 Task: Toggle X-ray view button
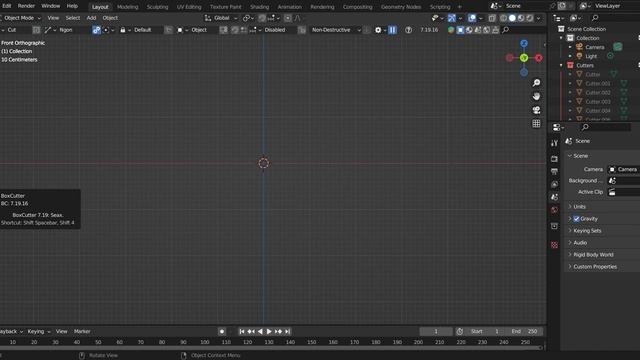(x=492, y=18)
